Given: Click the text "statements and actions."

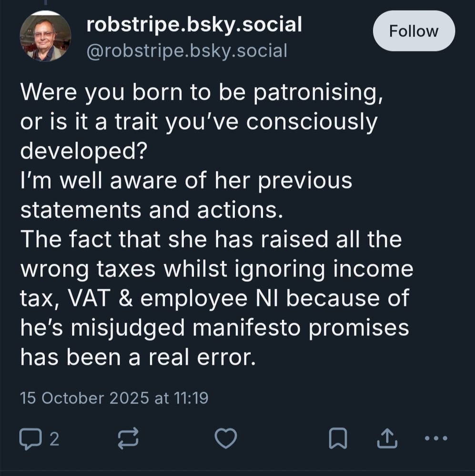Looking at the screenshot, I should point(152,210).
